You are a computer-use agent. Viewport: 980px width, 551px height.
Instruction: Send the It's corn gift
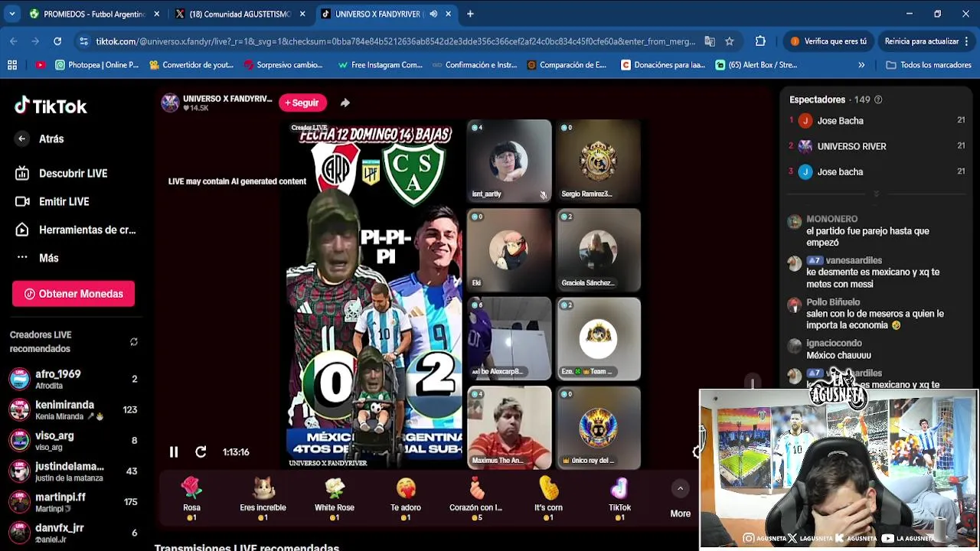(x=548, y=498)
